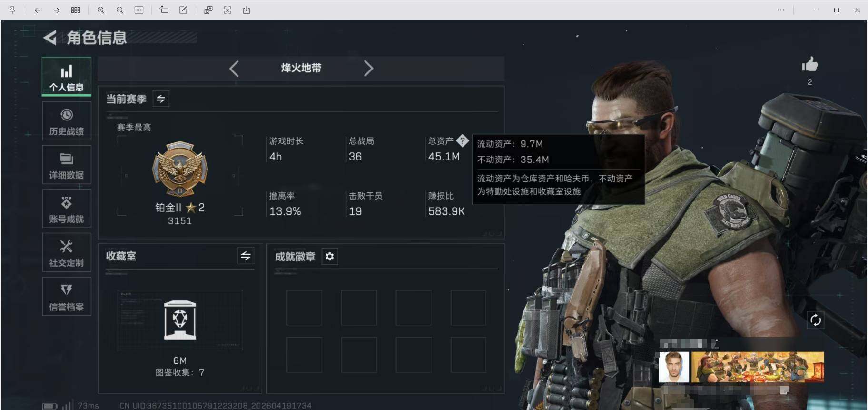Viewport: 868px width, 410px height.
Task: Open 社交定制 tab
Action: point(67,253)
